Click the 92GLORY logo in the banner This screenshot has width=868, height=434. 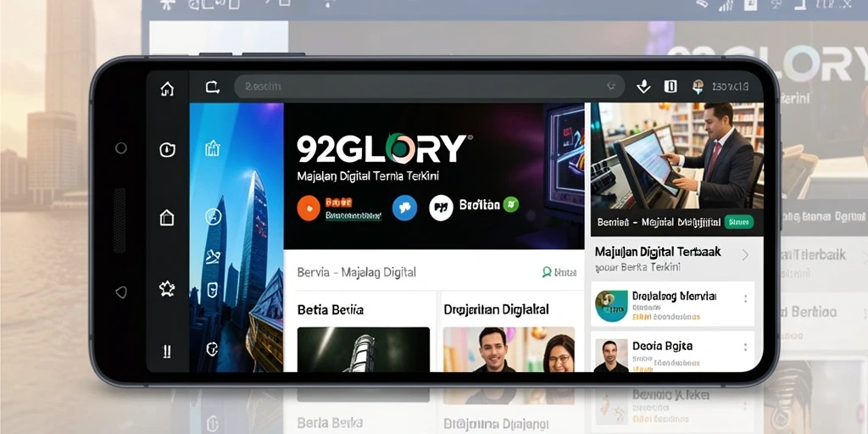[382, 148]
